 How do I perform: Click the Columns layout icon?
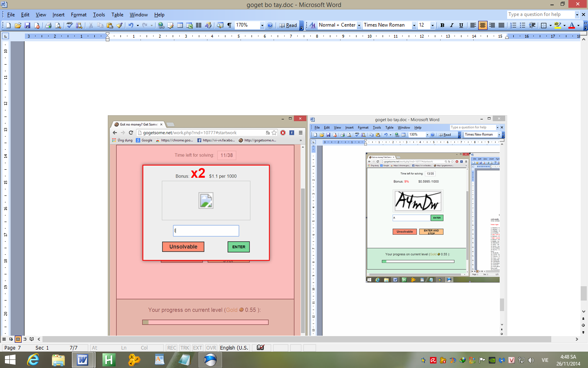[199, 25]
